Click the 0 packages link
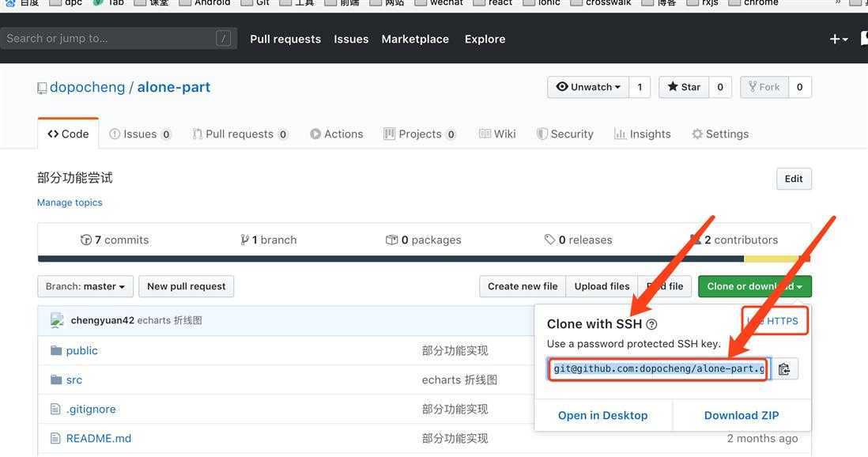The image size is (868, 457). tap(424, 240)
